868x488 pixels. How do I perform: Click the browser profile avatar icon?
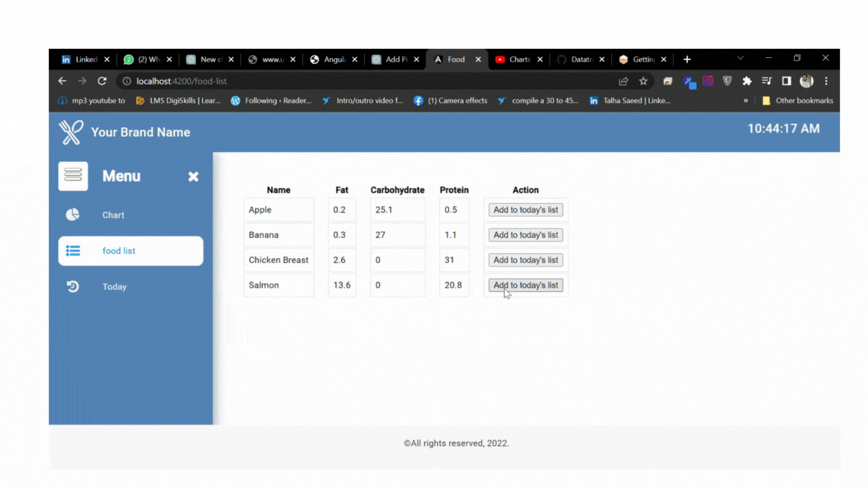806,81
